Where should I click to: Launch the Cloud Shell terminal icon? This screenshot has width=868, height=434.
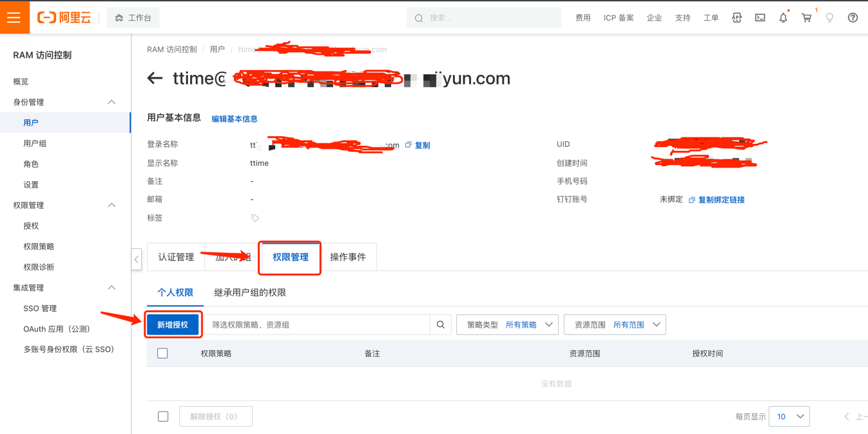pos(760,18)
